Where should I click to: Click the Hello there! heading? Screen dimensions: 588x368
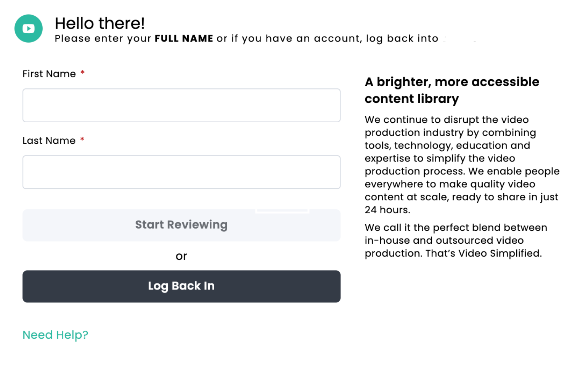pyautogui.click(x=100, y=23)
